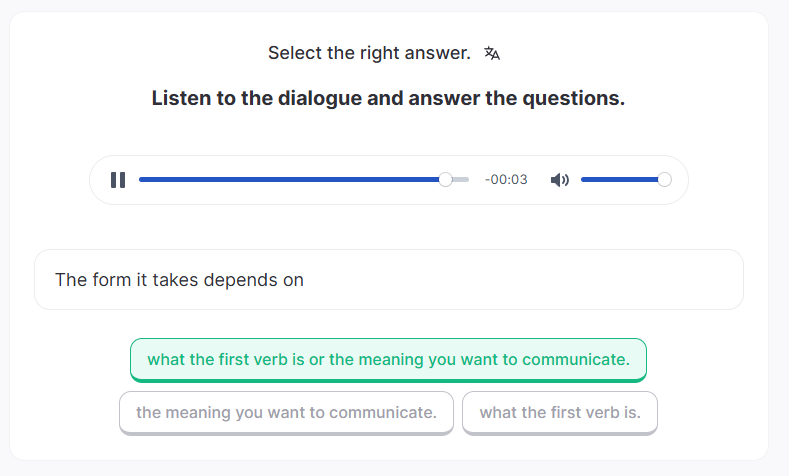Select the green highlighted answer option
789x476 pixels.
[x=388, y=360]
